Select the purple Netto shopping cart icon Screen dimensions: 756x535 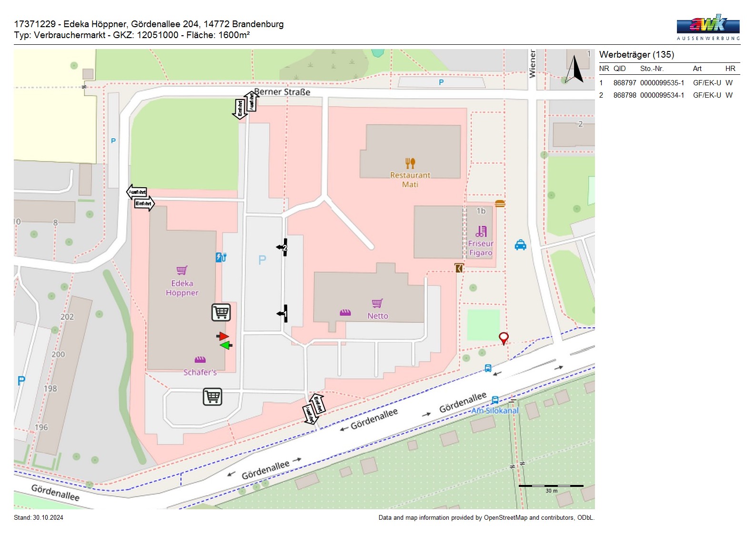pos(377,303)
